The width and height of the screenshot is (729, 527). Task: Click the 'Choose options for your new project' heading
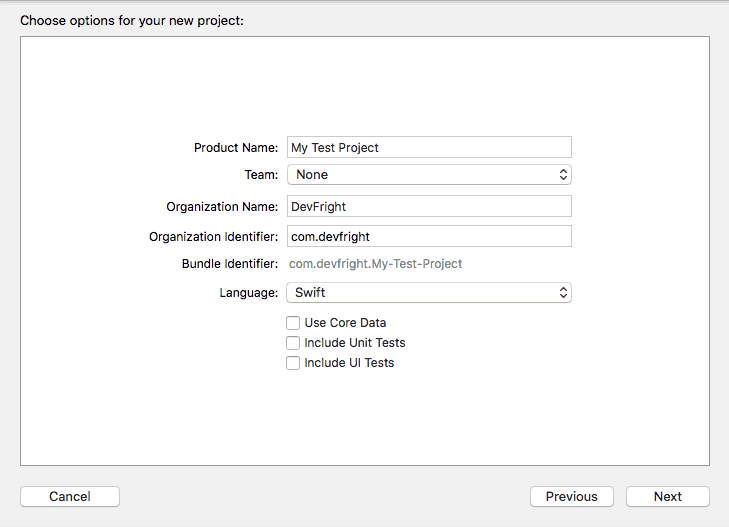point(132,21)
